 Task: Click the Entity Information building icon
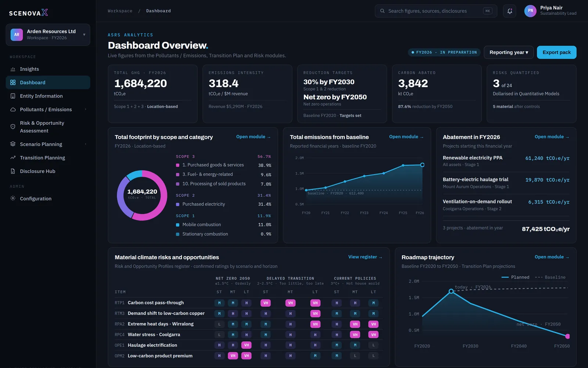click(13, 96)
